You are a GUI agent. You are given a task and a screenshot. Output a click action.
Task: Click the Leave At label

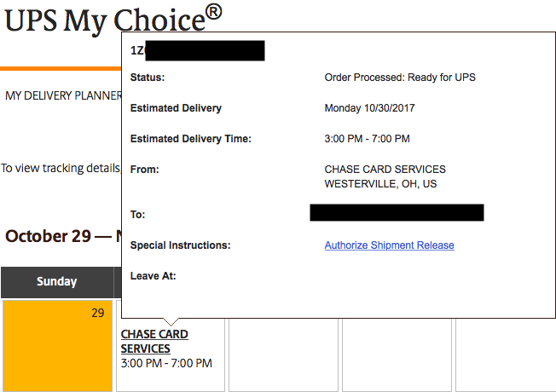pyautogui.click(x=153, y=276)
